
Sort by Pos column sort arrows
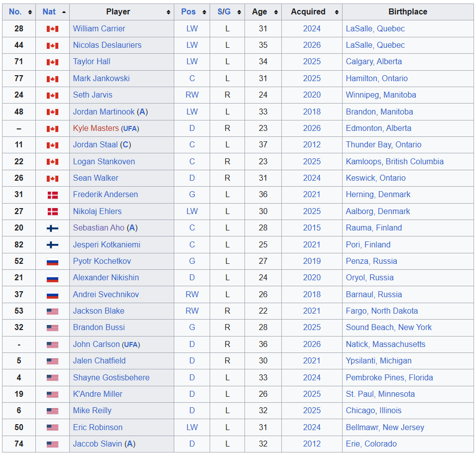click(x=204, y=12)
